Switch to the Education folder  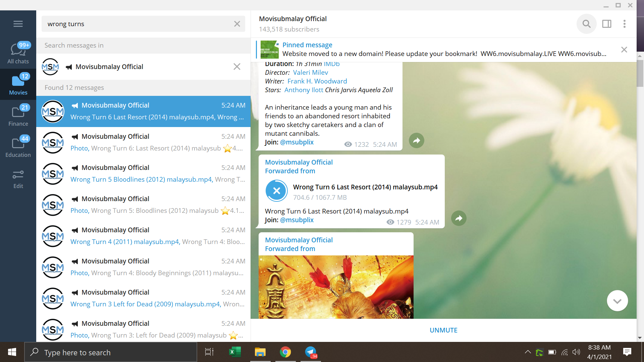18,146
